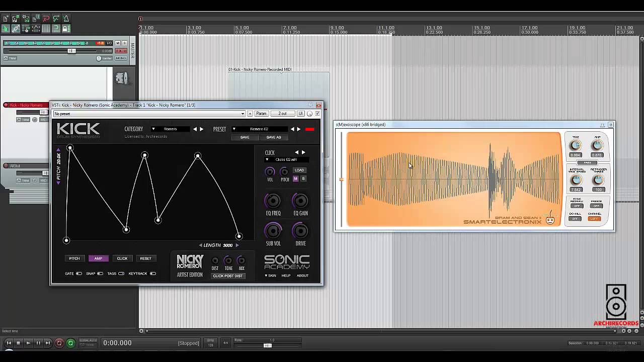Toggle the SNAP switch in Kick
Image resolution: width=644 pixels, height=362 pixels.
point(100,274)
